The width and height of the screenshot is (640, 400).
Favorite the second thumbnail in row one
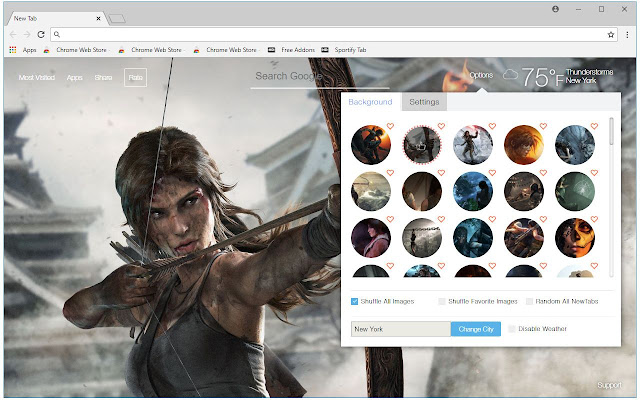coord(441,126)
